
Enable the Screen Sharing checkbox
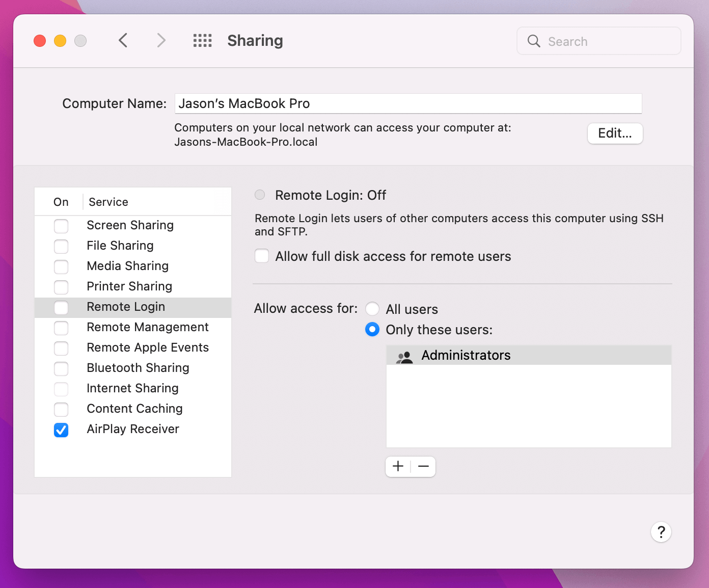click(x=61, y=226)
